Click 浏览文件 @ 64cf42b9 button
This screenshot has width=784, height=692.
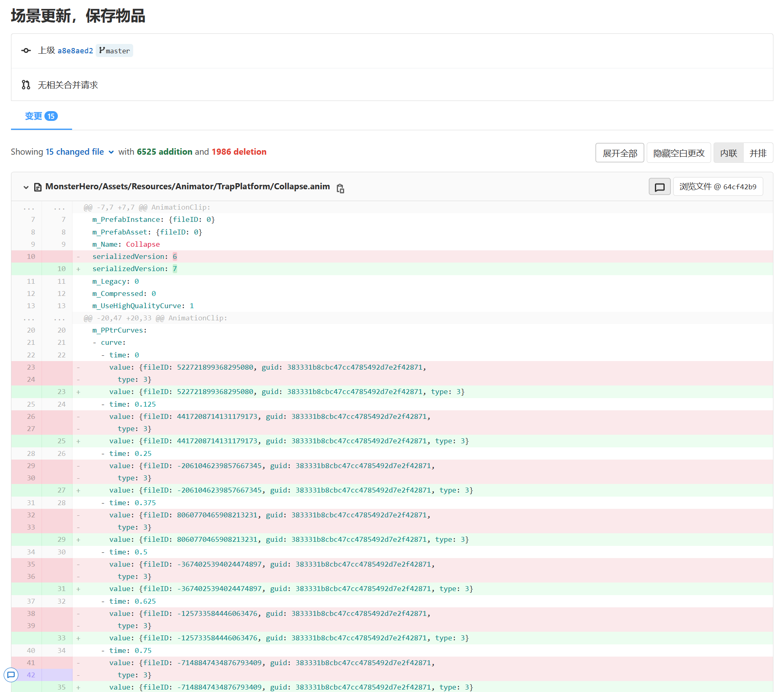[718, 187]
